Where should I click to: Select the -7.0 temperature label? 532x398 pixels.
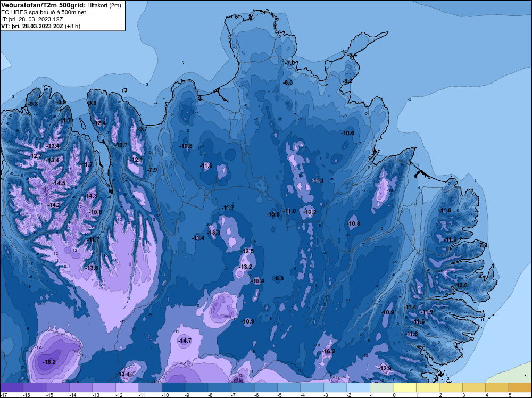click(291, 63)
